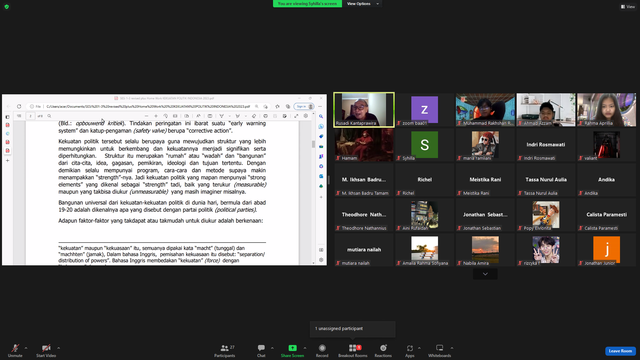
Task: Open arrow beside Whiteboards
Action: pos(452,348)
